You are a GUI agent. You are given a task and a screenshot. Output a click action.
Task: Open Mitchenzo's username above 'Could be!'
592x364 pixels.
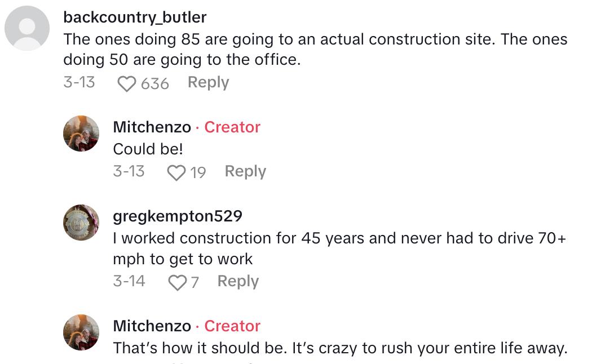pyautogui.click(x=152, y=127)
